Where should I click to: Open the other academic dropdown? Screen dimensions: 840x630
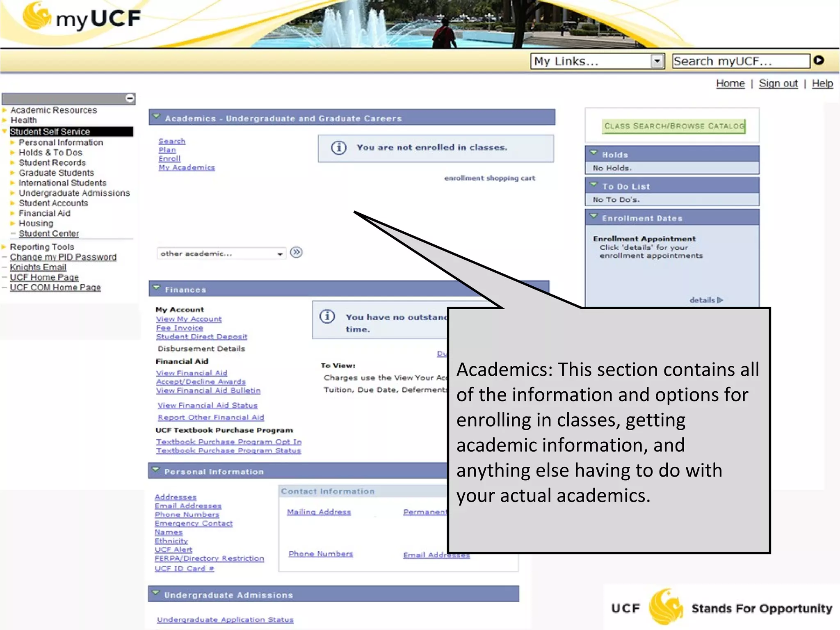280,254
